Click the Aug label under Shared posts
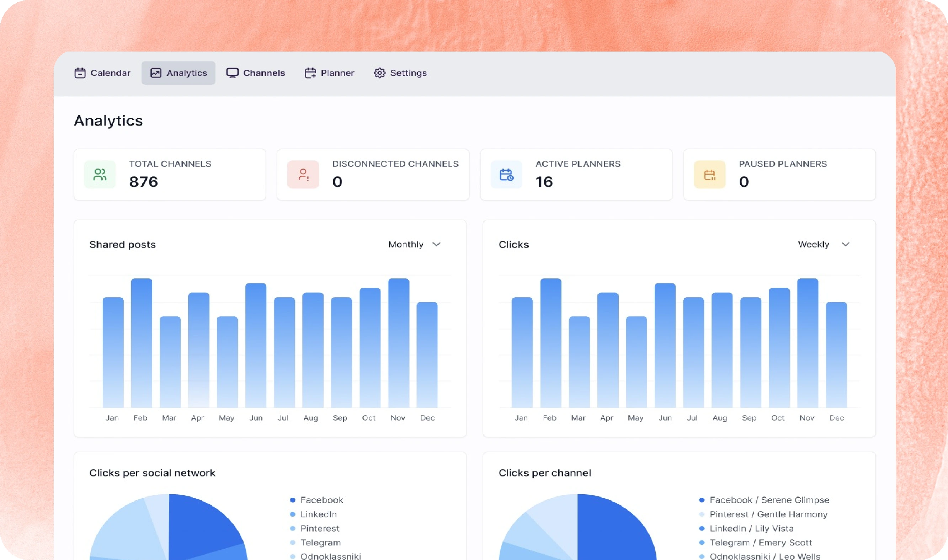The image size is (948, 560). (310, 418)
